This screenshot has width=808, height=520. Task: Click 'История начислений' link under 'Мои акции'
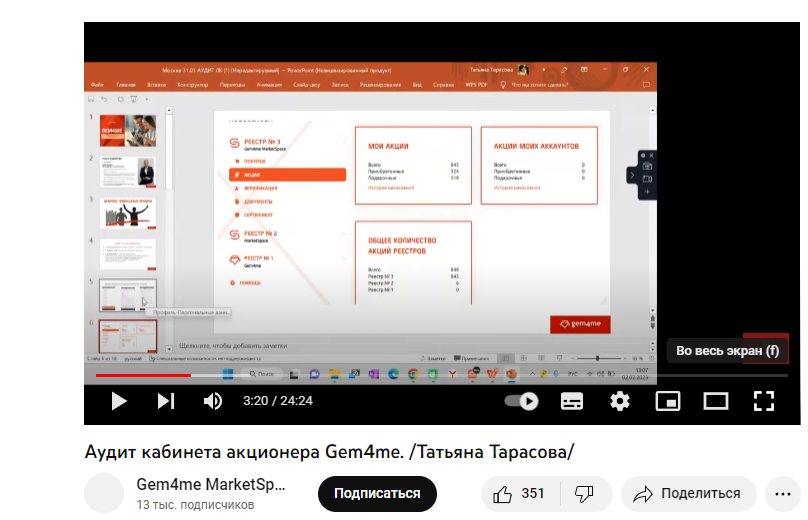point(391,188)
